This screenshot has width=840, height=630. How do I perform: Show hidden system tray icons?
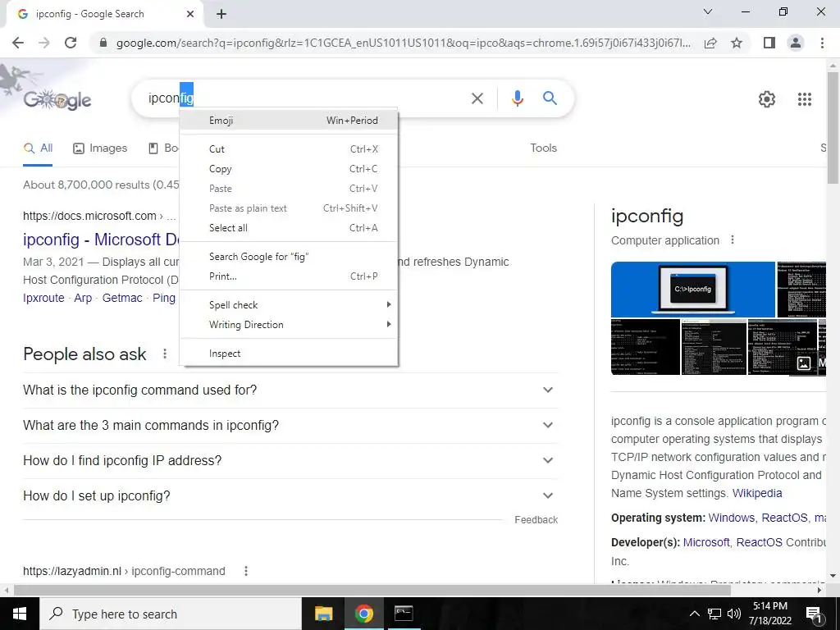tap(694, 614)
